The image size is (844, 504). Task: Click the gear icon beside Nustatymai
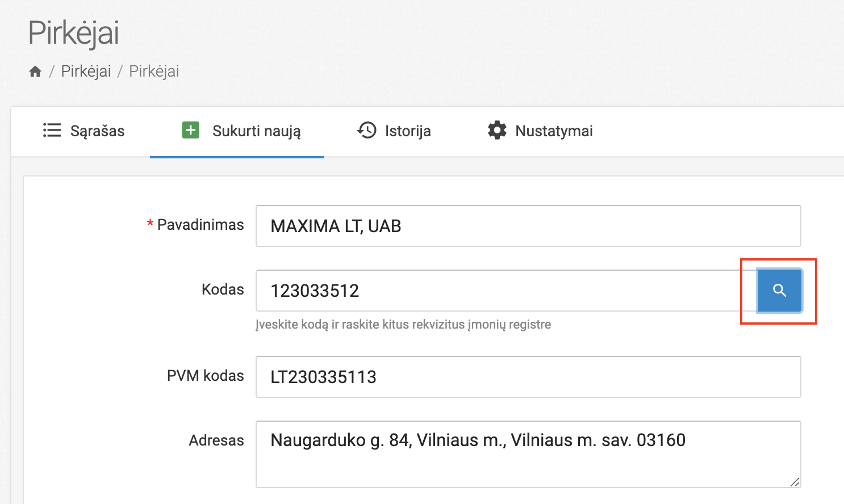[x=497, y=130]
